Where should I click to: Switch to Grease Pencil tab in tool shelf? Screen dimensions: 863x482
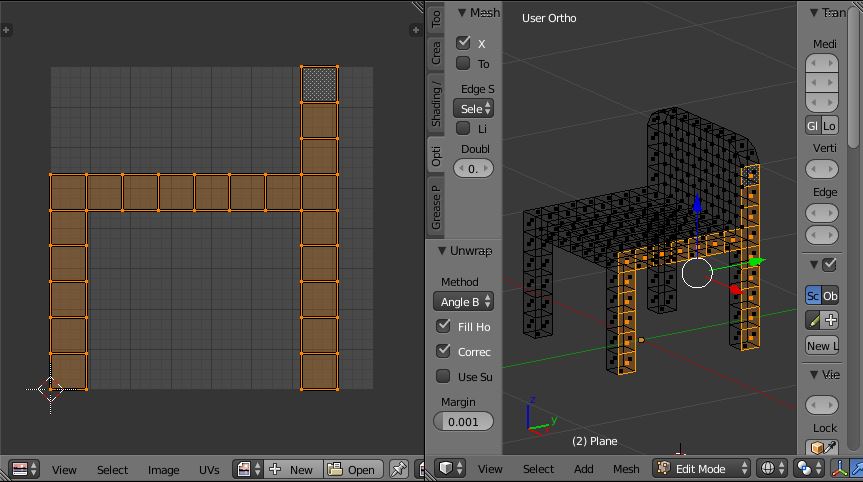tap(436, 207)
